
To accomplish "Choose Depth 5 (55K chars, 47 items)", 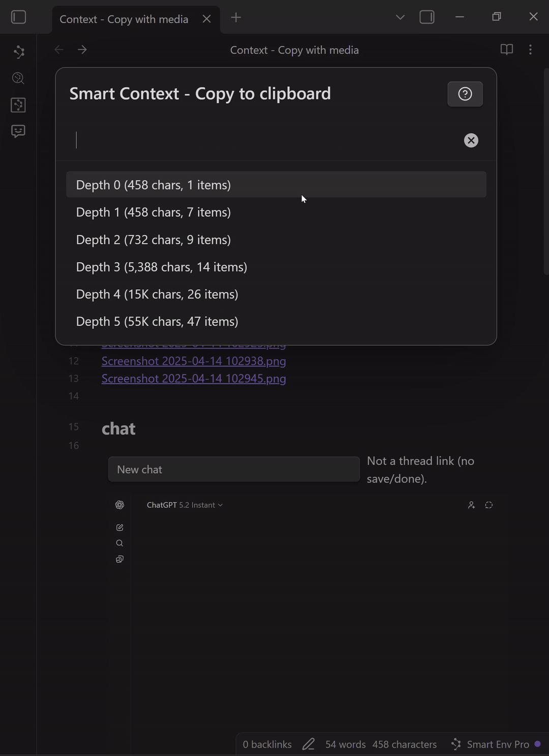I will [x=157, y=321].
